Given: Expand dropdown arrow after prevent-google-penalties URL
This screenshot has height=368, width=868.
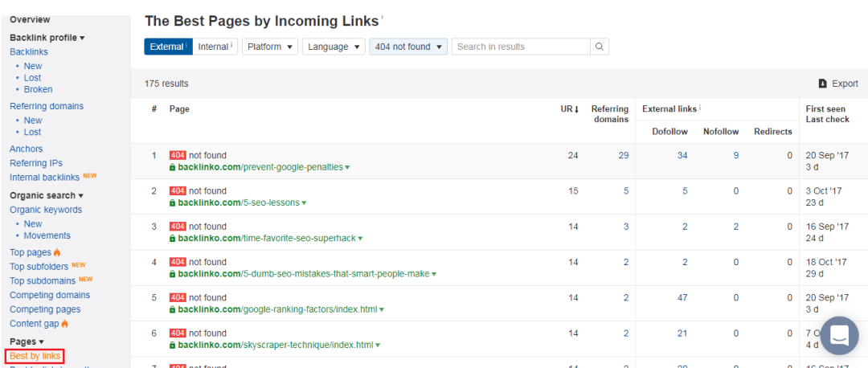Looking at the screenshot, I should coord(347,168).
